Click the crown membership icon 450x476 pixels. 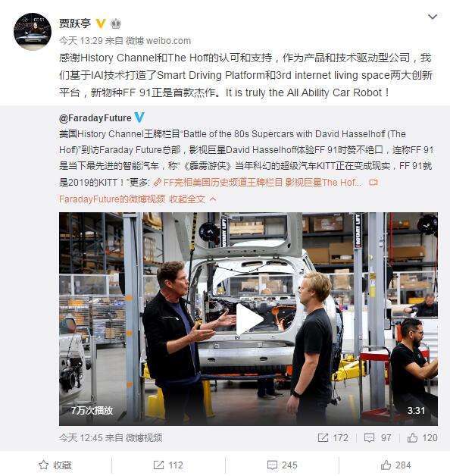point(116,23)
